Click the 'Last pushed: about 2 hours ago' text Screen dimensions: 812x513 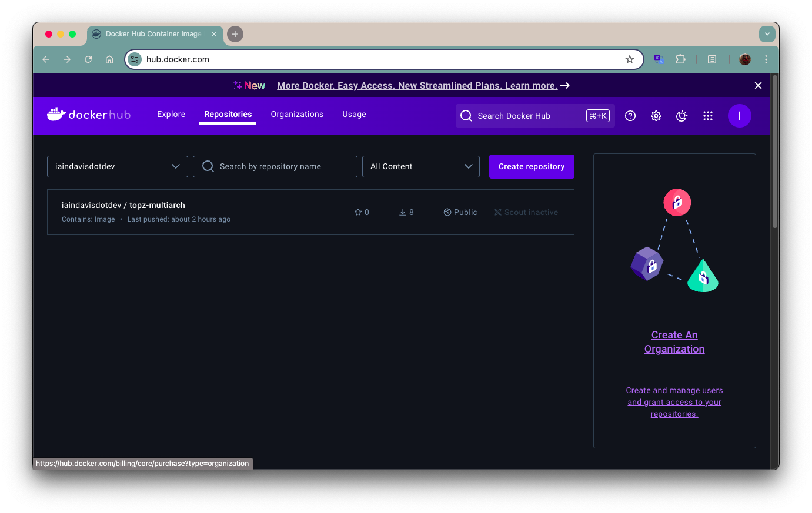pos(179,219)
